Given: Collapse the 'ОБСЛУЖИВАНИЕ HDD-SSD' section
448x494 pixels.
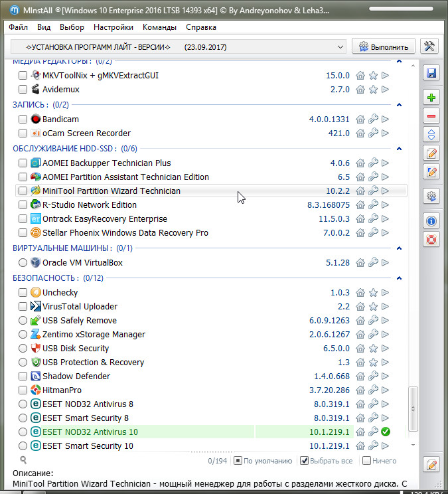Looking at the screenshot, I should [399, 149].
